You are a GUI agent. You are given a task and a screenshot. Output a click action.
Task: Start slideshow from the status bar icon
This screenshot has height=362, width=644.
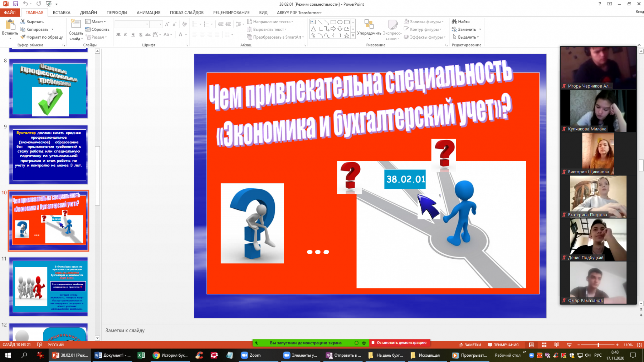coord(569,345)
